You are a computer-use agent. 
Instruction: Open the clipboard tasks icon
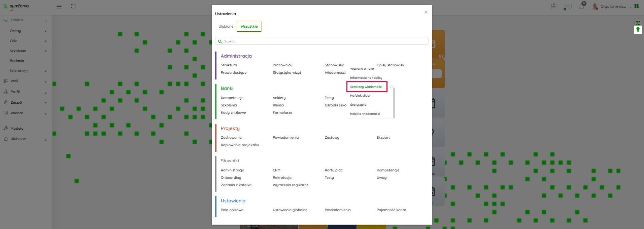(554, 6)
